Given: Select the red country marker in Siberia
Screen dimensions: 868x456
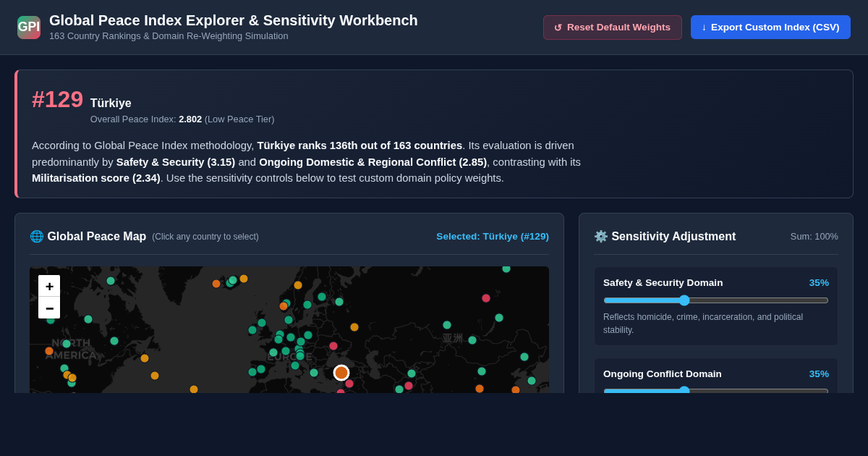Looking at the screenshot, I should tap(486, 298).
